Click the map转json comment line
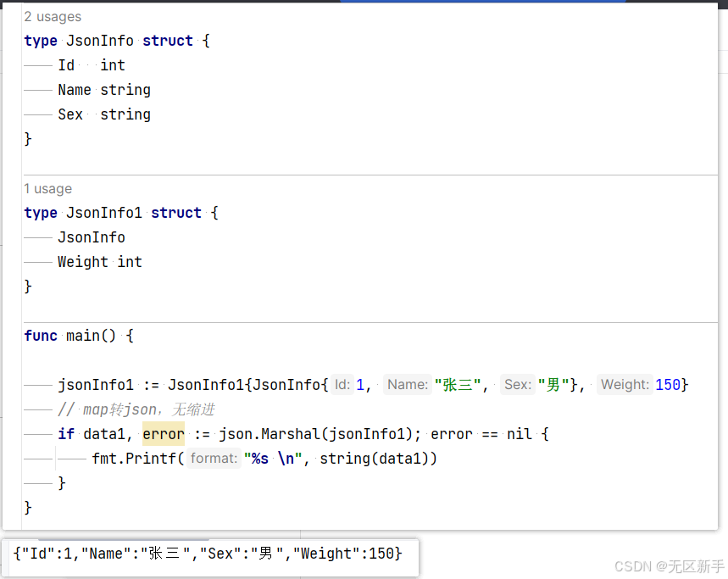The width and height of the screenshot is (728, 579). pyautogui.click(x=136, y=409)
